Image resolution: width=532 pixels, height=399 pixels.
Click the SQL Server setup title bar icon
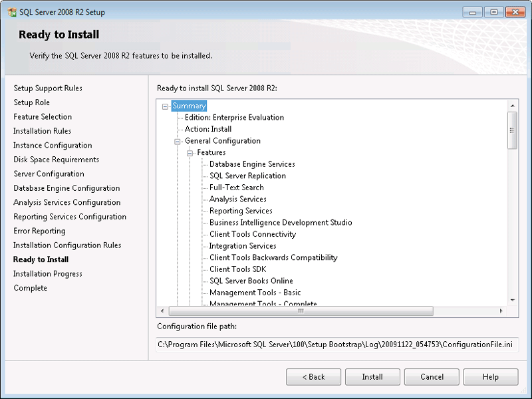click(12, 12)
